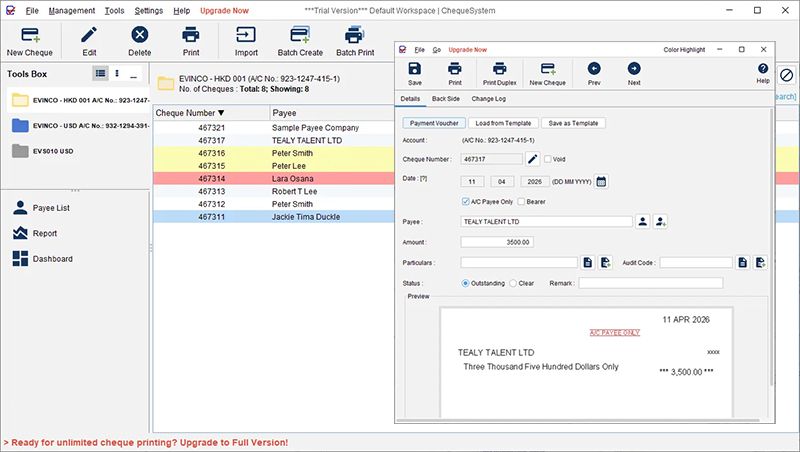Click the Particulars document list icon
This screenshot has width=800, height=452.
point(588,263)
